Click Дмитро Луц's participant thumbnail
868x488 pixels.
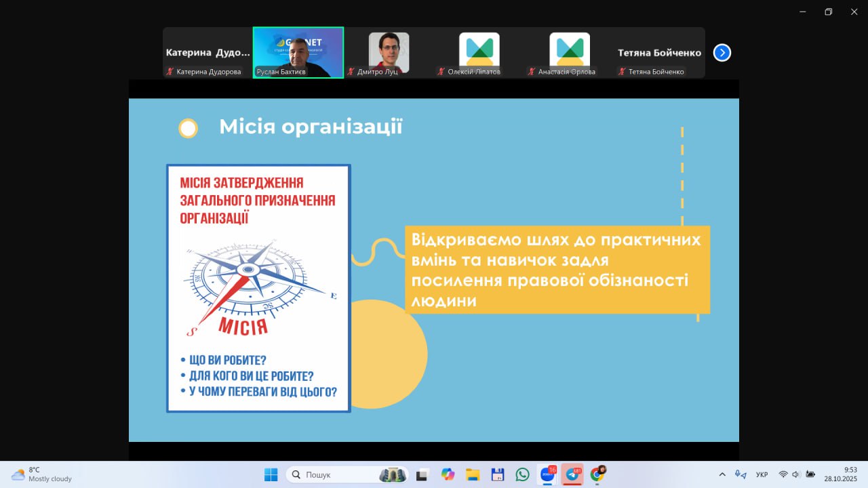coord(389,52)
